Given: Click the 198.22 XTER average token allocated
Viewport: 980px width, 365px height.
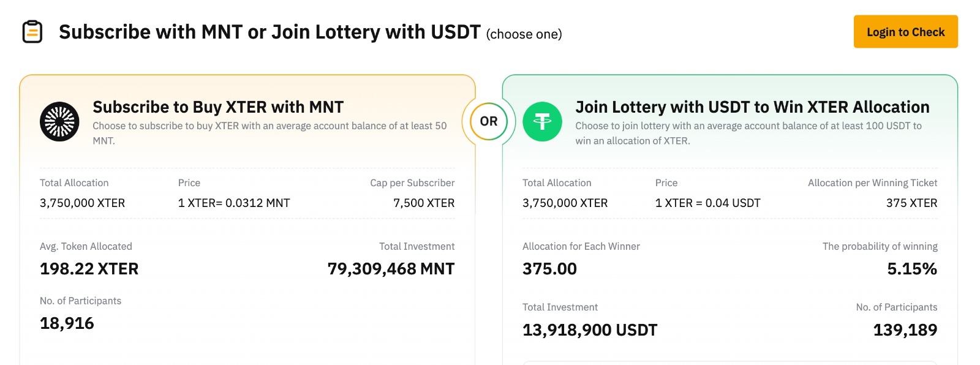Looking at the screenshot, I should [89, 269].
